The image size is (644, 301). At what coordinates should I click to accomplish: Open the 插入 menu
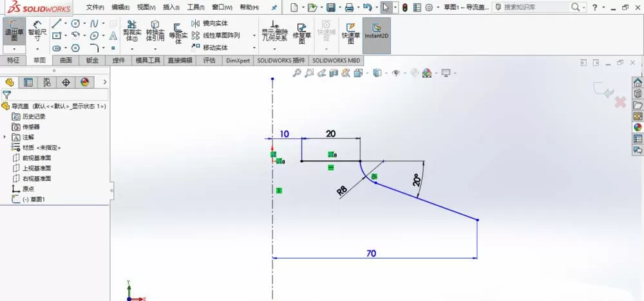point(171,7)
